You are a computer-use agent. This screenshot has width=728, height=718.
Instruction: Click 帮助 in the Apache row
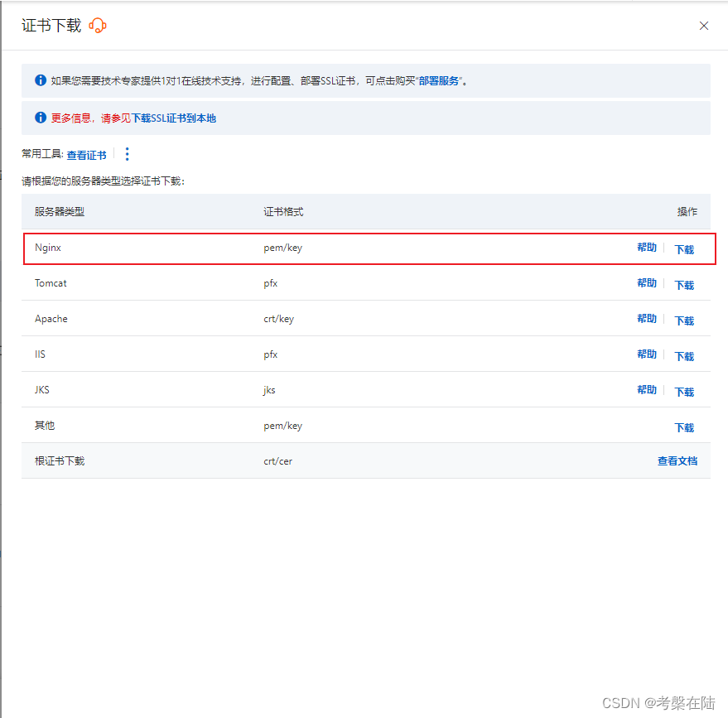pos(646,318)
